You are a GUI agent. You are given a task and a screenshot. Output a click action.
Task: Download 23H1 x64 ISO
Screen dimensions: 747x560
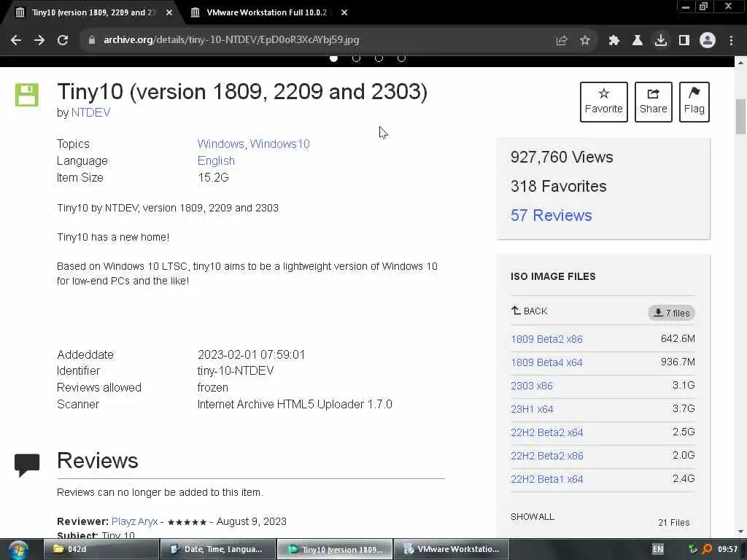click(532, 409)
